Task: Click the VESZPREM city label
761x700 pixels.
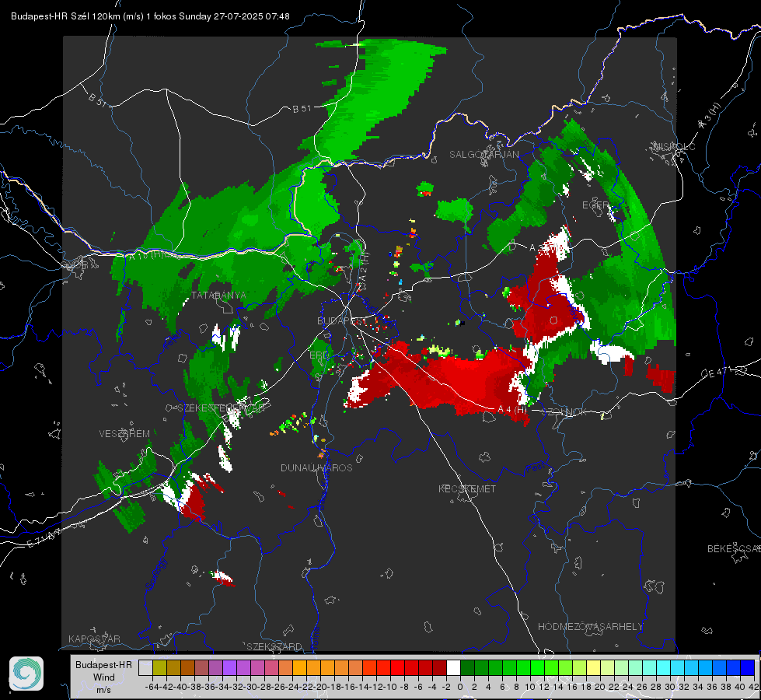Action: click(124, 434)
